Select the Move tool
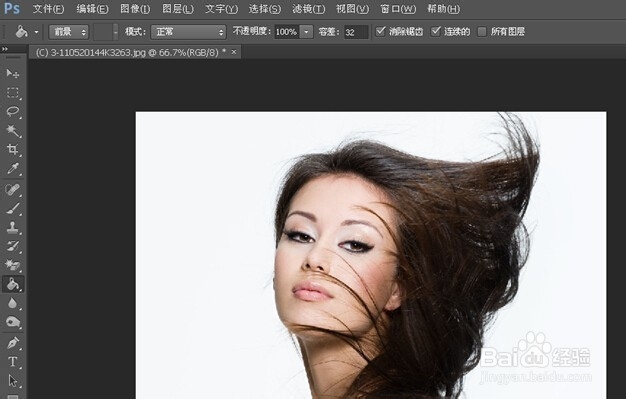 pyautogui.click(x=13, y=73)
